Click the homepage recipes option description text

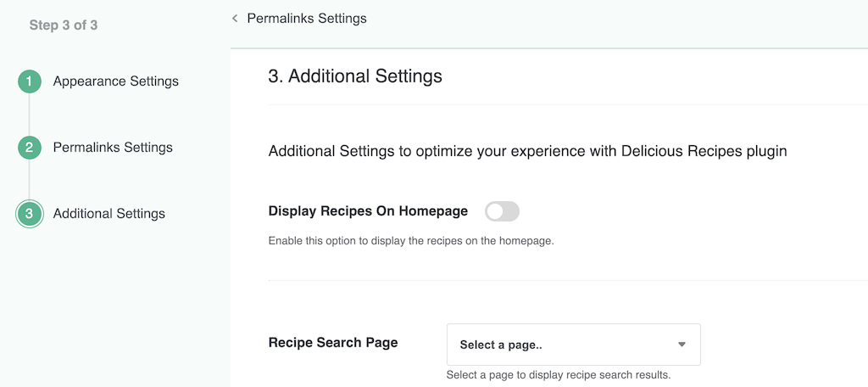pos(410,241)
